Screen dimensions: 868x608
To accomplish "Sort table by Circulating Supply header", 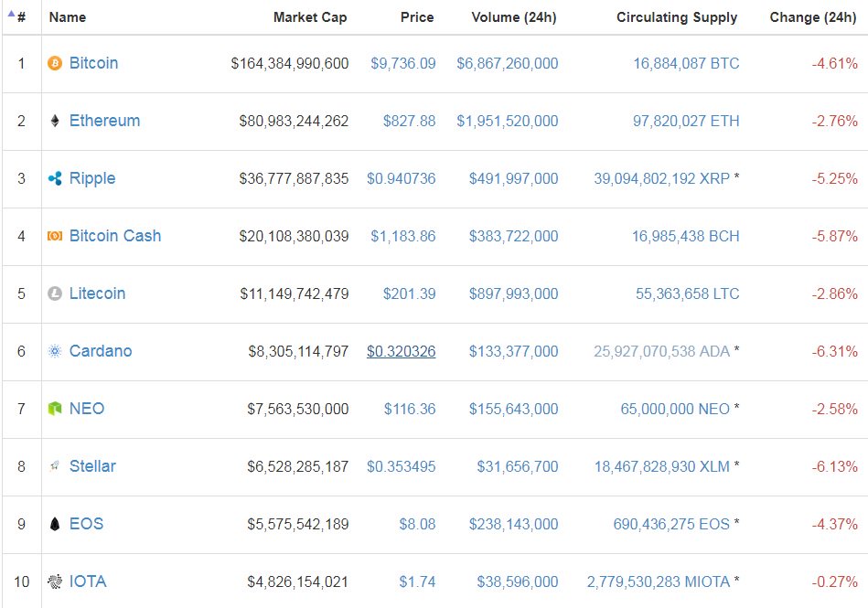I will (x=677, y=17).
